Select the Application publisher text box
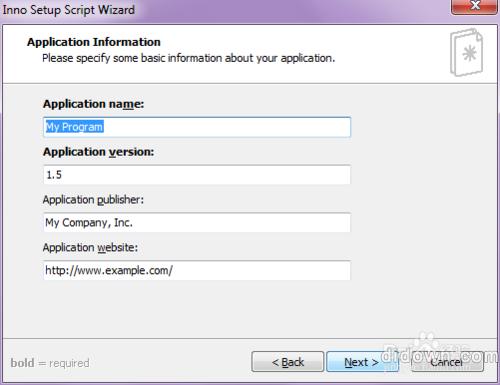The height and width of the screenshot is (385, 500). pos(197,223)
